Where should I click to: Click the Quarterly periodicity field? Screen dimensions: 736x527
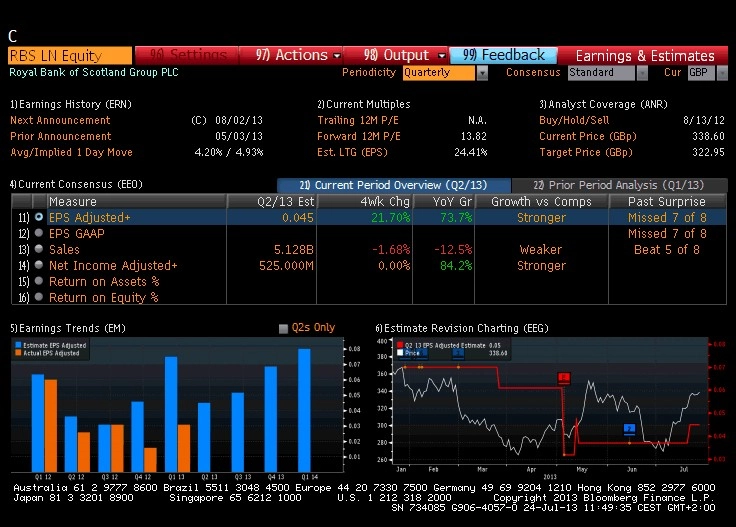point(439,73)
